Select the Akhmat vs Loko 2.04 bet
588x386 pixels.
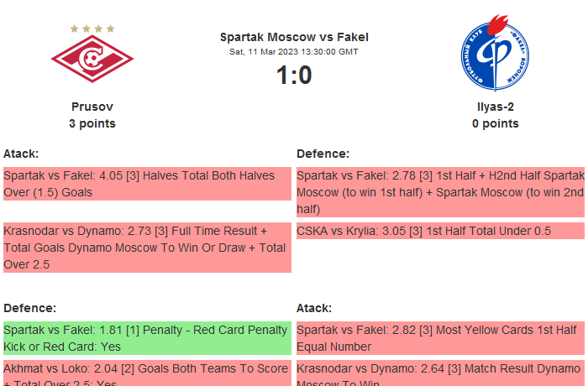click(x=147, y=373)
